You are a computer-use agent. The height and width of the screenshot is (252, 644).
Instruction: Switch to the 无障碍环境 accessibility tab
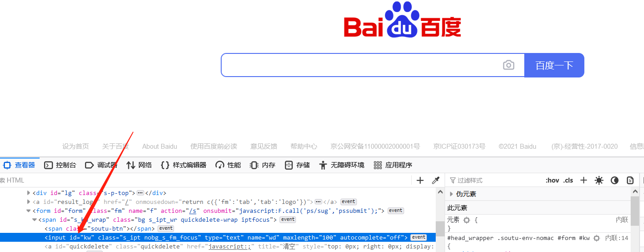(342, 165)
